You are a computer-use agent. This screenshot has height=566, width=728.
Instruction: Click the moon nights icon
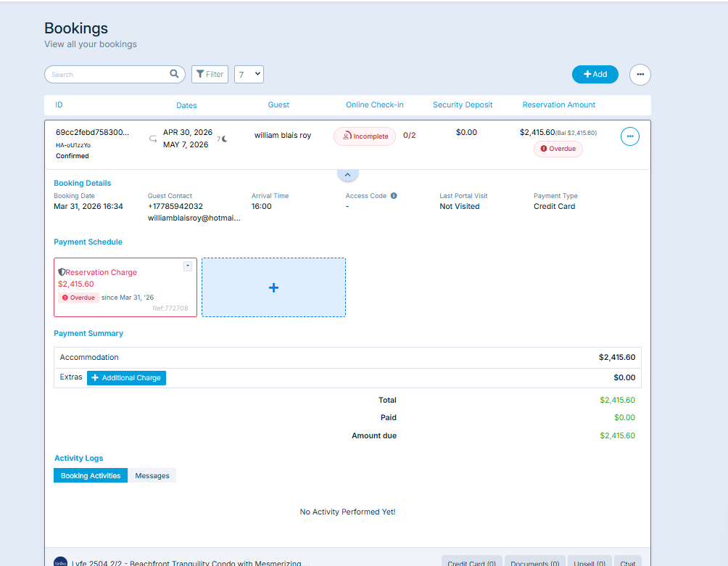click(x=225, y=139)
